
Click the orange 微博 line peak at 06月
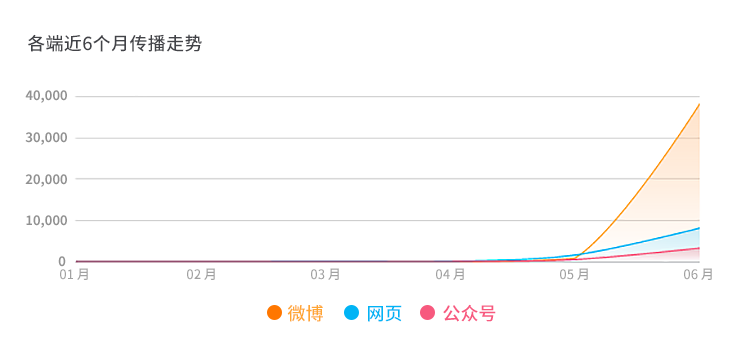point(699,104)
